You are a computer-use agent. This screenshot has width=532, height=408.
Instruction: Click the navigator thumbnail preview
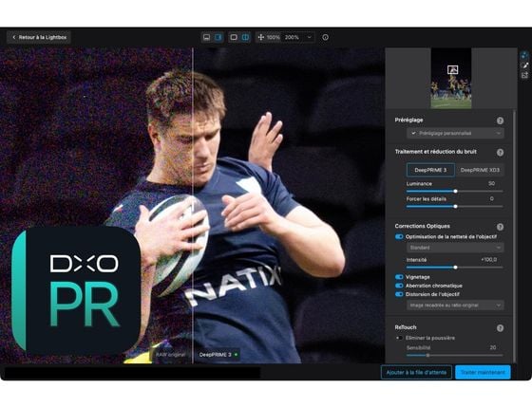451,78
